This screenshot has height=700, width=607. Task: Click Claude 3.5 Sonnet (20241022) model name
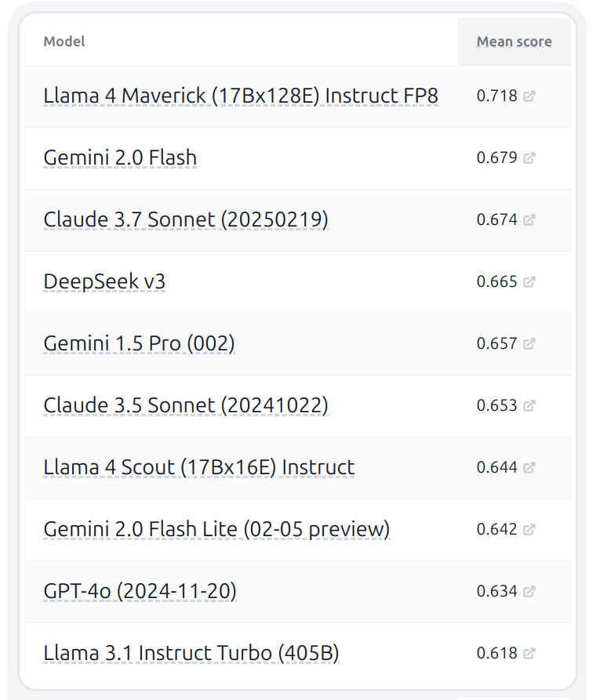coord(186,405)
